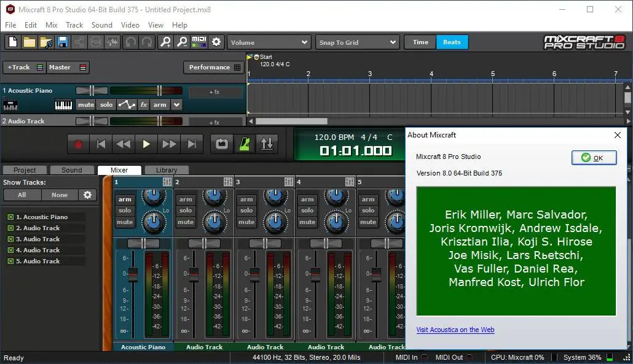Open preferences with the toolbar gear icon
Viewport: 633px width, 364px height.
click(216, 42)
